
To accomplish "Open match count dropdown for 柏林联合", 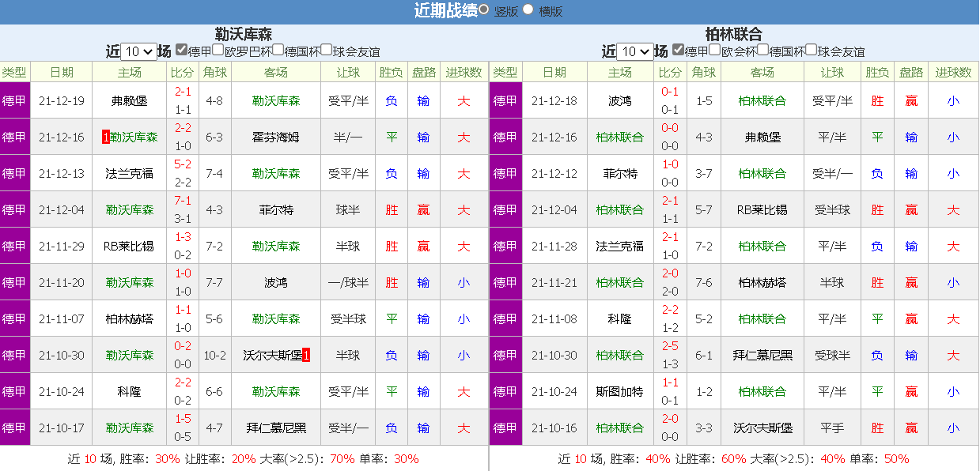I will tap(635, 52).
